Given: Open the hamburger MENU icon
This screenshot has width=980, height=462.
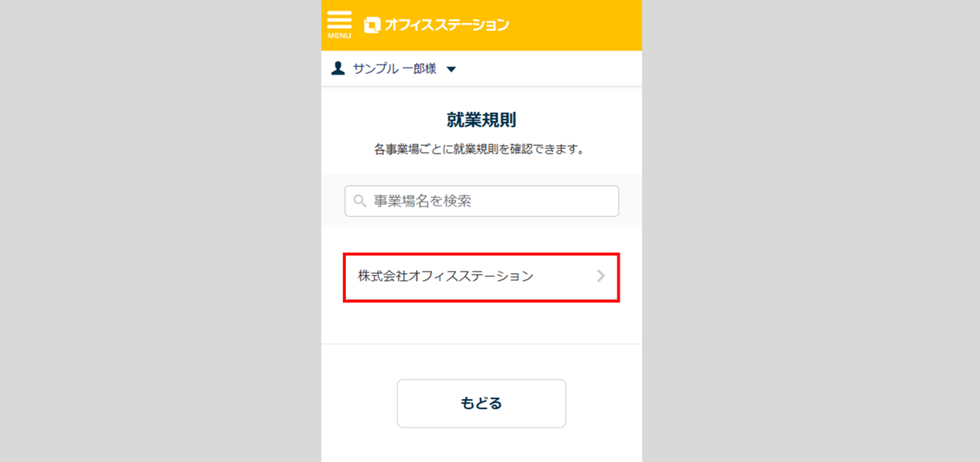Looking at the screenshot, I should coord(339,20).
